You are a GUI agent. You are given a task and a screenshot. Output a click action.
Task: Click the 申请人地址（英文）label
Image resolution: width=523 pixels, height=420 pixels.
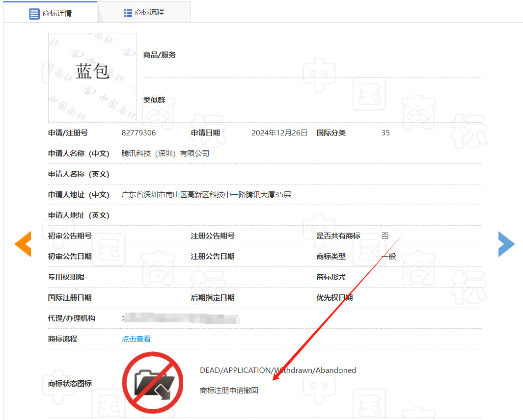79,215
